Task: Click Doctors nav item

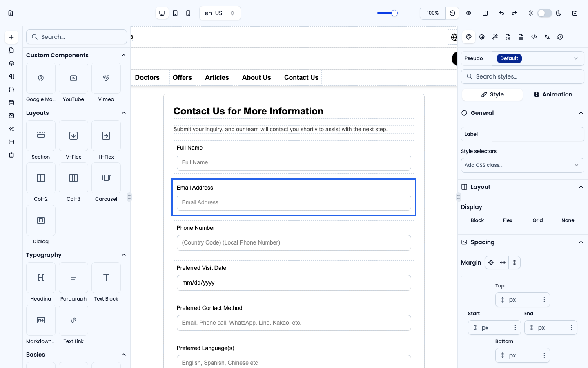Action: click(147, 78)
